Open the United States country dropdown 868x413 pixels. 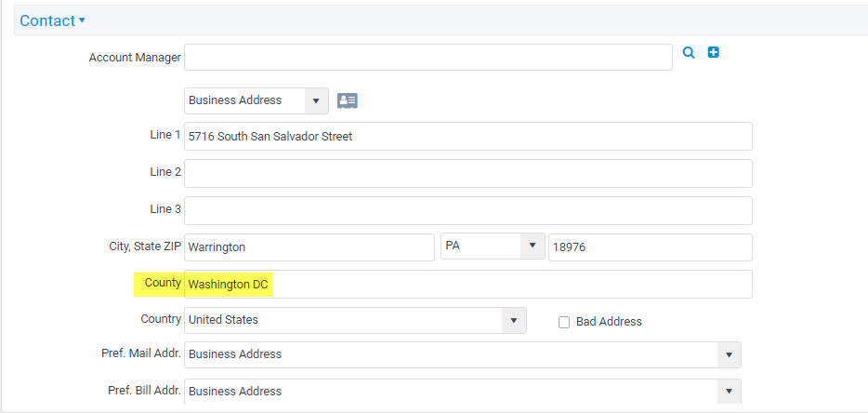(355, 320)
